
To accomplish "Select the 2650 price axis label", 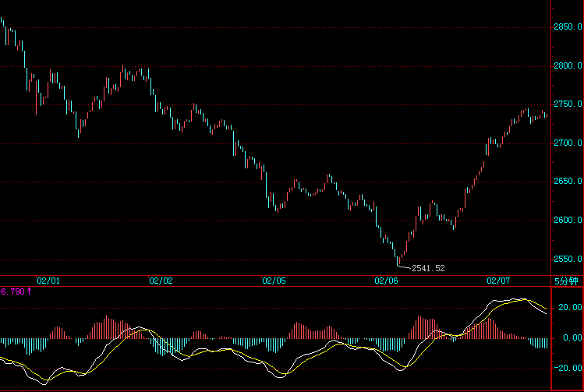I will (x=568, y=182).
